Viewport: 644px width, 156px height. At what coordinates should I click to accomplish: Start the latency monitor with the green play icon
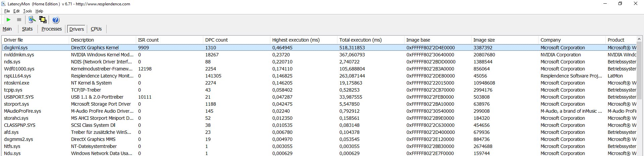tap(9, 20)
